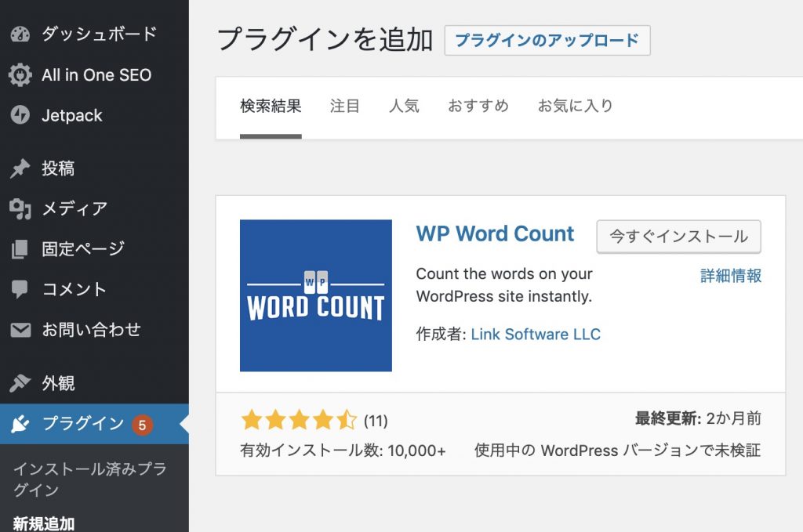Click プラグインのアップロード button
This screenshot has height=532, width=803.
point(547,40)
